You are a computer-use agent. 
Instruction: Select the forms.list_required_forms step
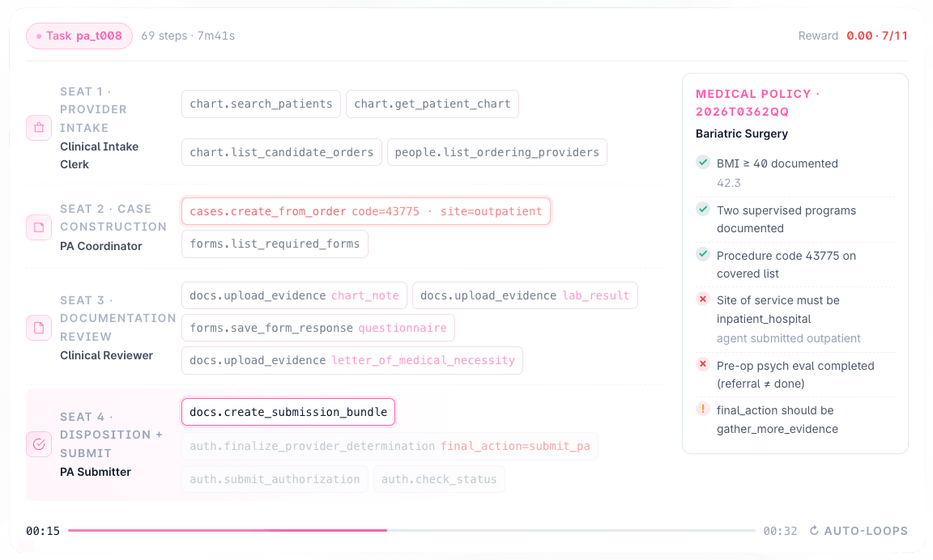[x=275, y=244]
